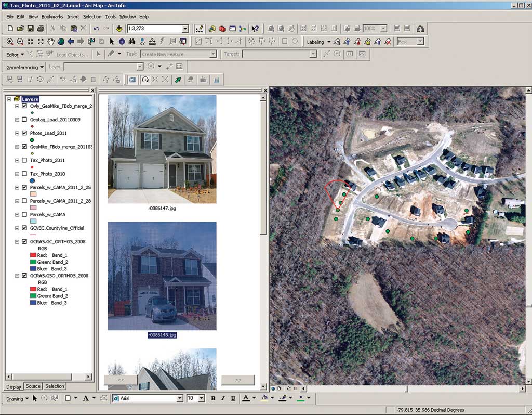Screen dimensions: 532x415
Task: Uncheck the Ovly_GeoMike_TBob_merge layer
Action: click(x=24, y=106)
